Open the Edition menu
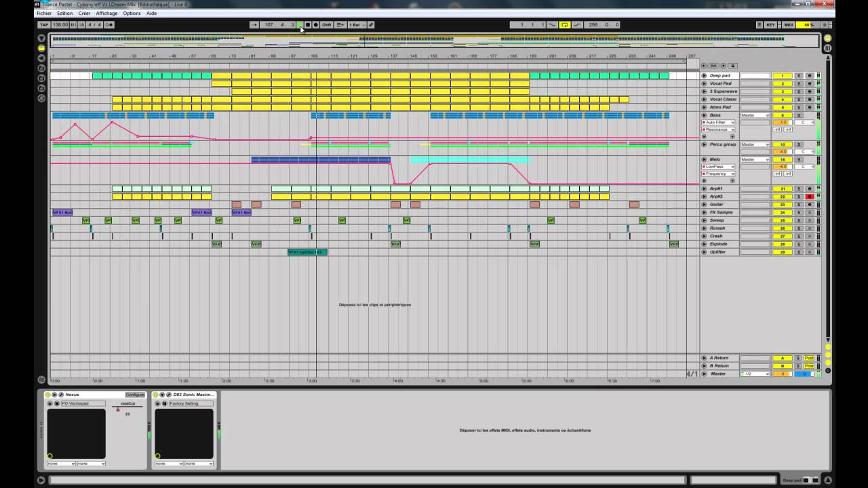 click(65, 14)
